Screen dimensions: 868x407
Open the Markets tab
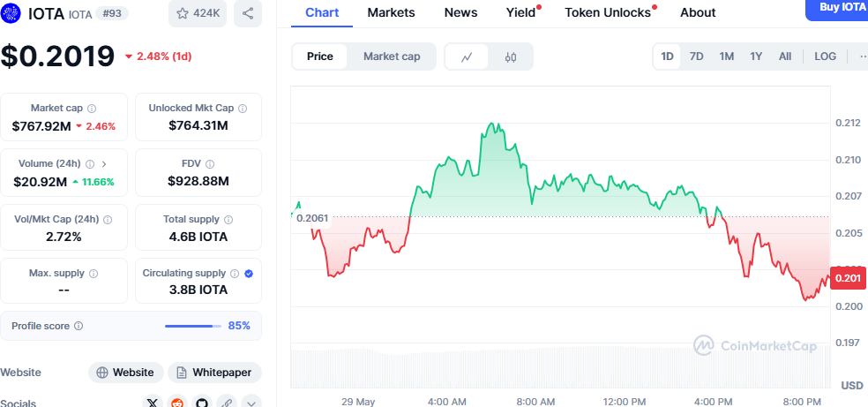point(391,12)
